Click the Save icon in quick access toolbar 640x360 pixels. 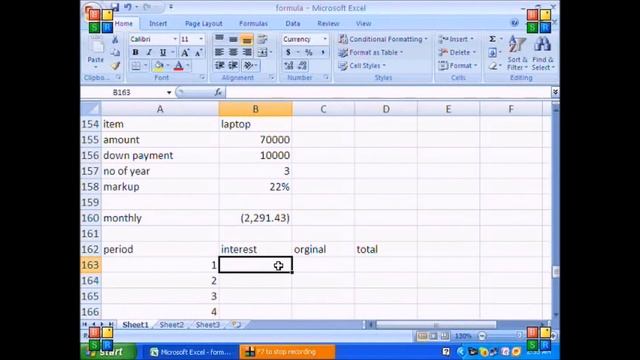116,7
